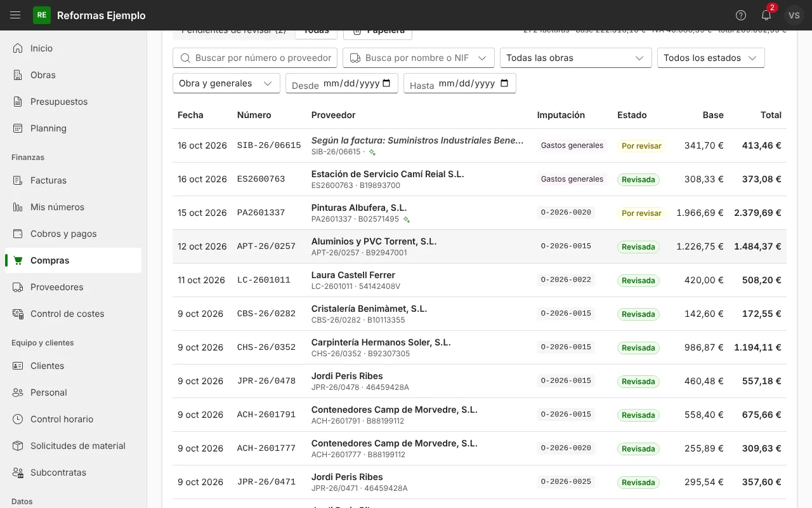Open Planning in sidebar
The image size is (812, 508).
pos(73,128)
